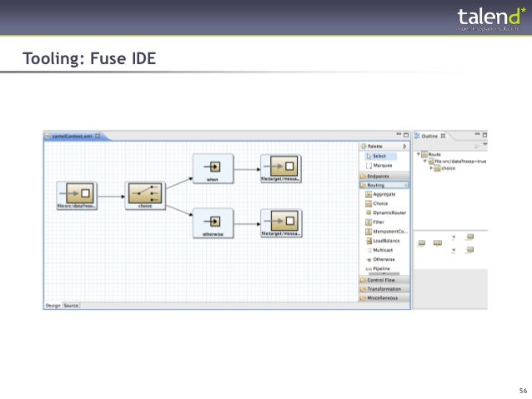Screen dimensions: 532x399
Task: Choose IdempotentCo... from the Routing palette
Action: pyautogui.click(x=386, y=232)
